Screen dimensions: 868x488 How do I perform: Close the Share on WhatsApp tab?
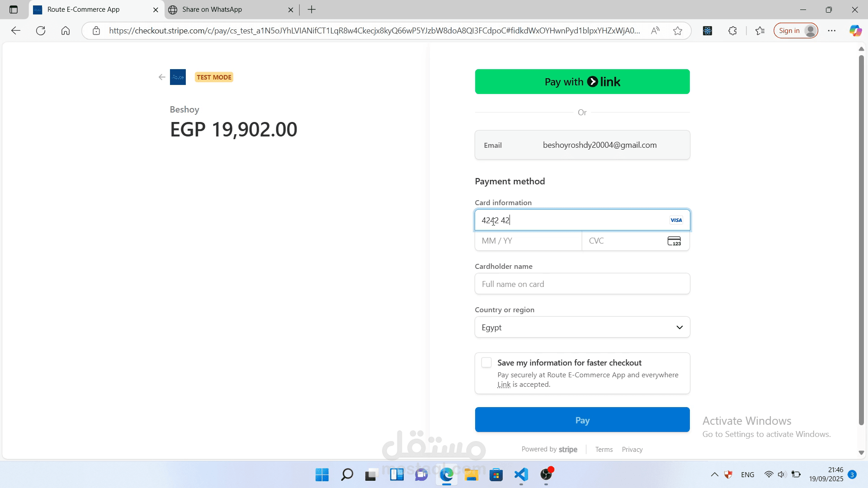[291, 9]
